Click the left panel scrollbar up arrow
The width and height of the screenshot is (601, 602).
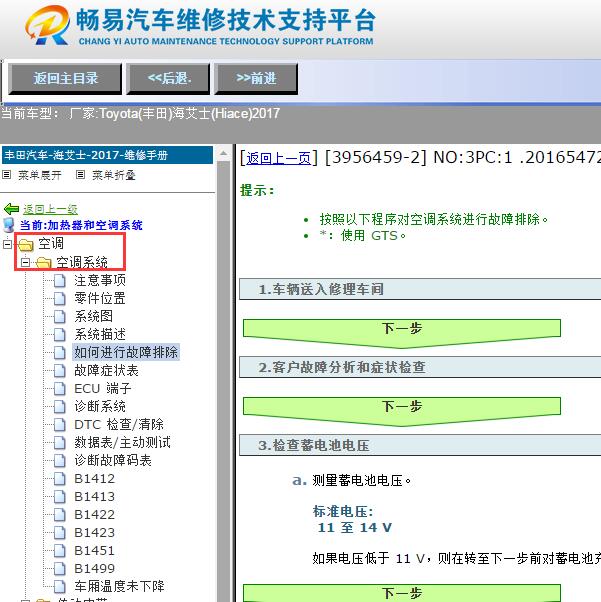tap(224, 154)
